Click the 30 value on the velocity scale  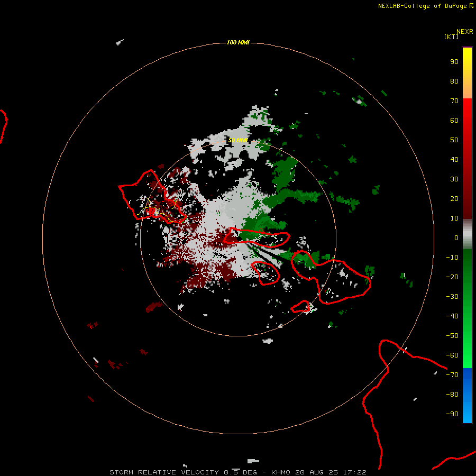point(454,179)
